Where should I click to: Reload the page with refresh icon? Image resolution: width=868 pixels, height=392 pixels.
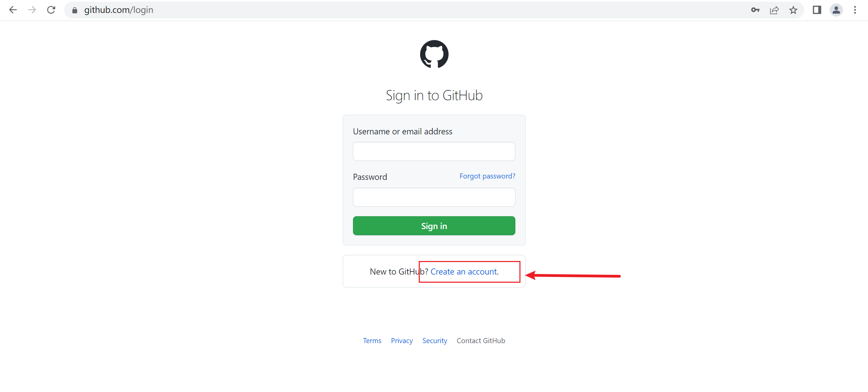51,10
